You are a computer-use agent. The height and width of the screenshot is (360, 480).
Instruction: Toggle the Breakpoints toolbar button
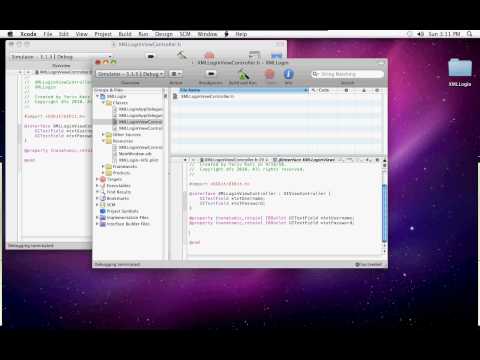(x=211, y=74)
